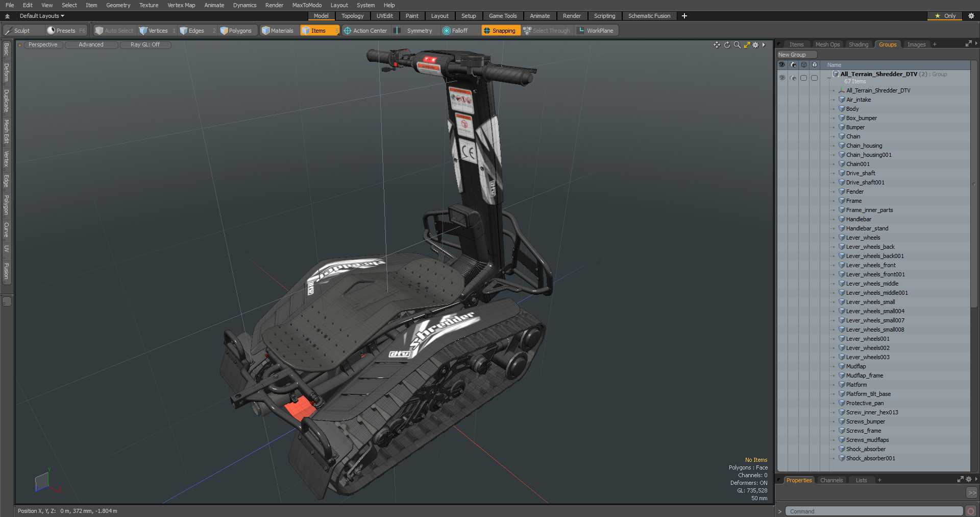Add a new layout tab with plus
This screenshot has width=980, height=517.
coord(684,16)
